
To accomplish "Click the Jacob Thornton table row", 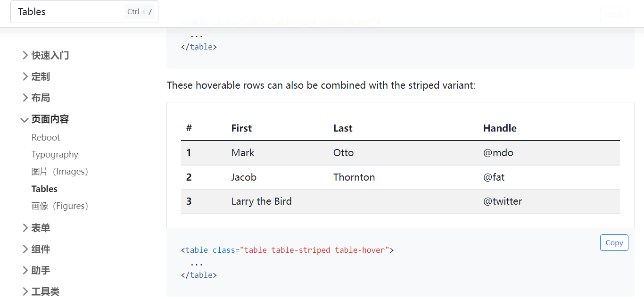I will (400, 177).
